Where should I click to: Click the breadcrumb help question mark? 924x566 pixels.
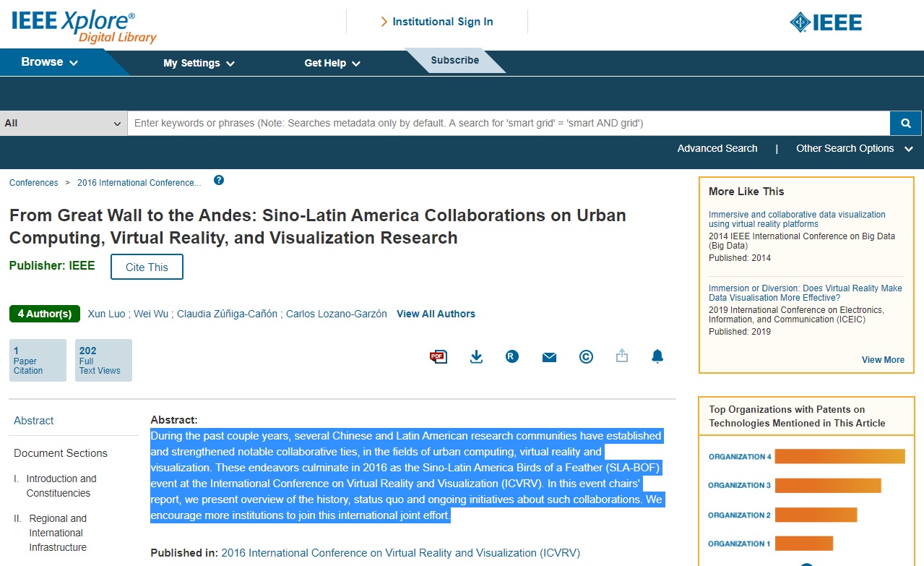219,181
